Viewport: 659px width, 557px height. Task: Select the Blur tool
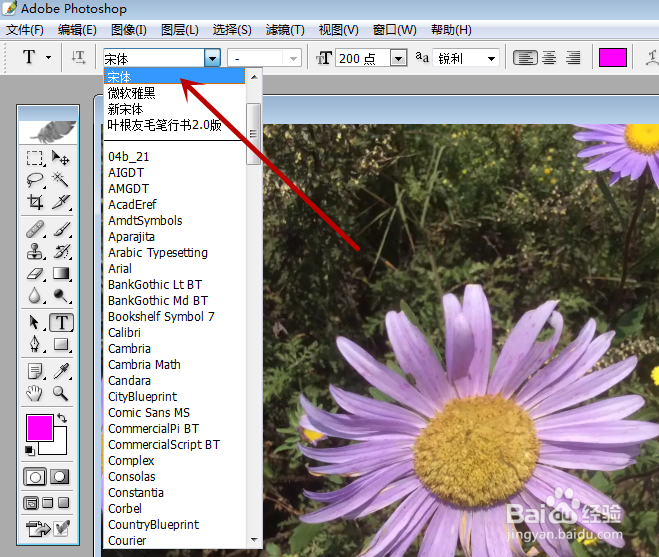click(x=35, y=296)
